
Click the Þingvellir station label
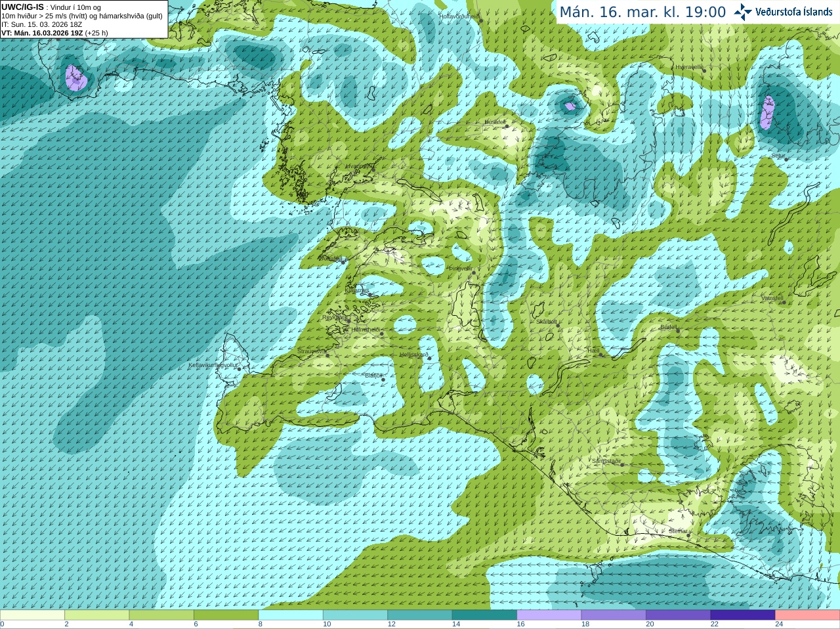461,269
